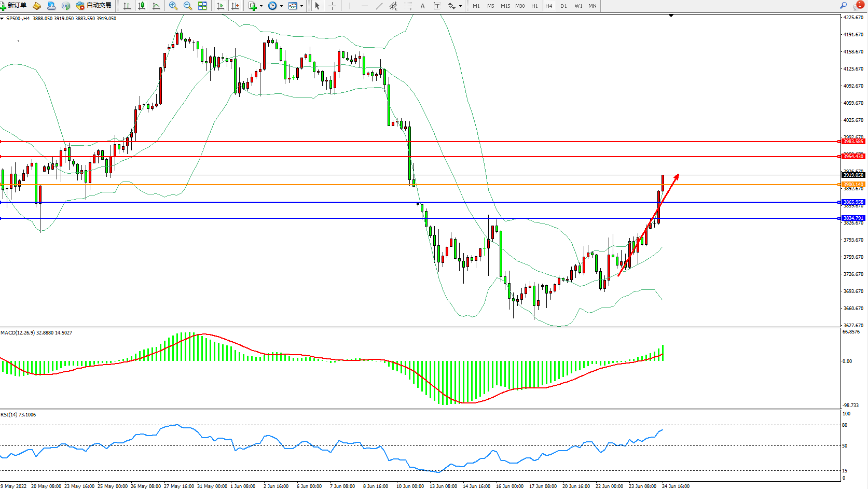Select the crosshair tool
This screenshot has height=489, width=868.
pyautogui.click(x=333, y=6)
